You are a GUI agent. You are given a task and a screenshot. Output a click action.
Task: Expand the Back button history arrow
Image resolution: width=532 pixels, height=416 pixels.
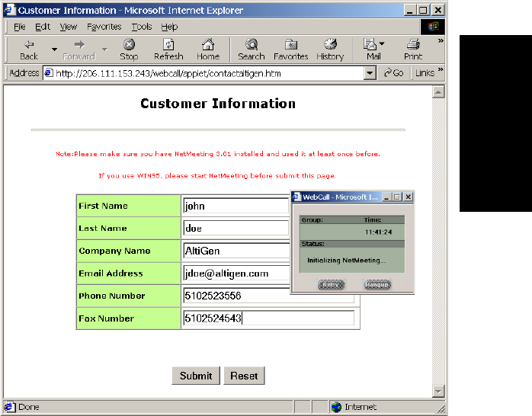pos(54,50)
